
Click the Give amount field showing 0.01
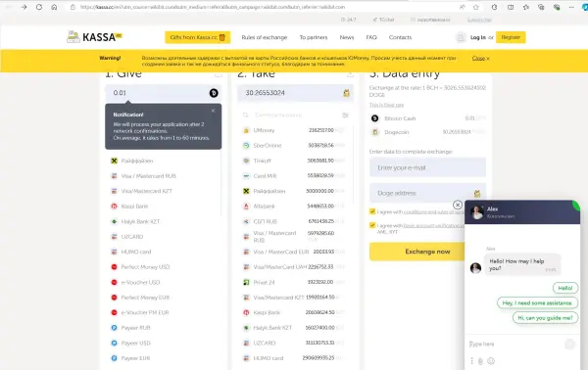[x=163, y=93]
